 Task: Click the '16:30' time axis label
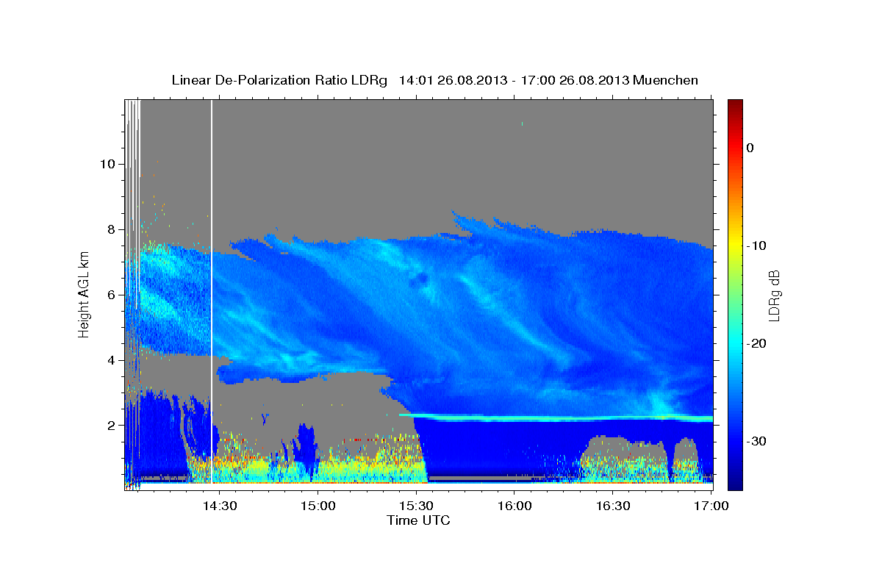pos(613,506)
